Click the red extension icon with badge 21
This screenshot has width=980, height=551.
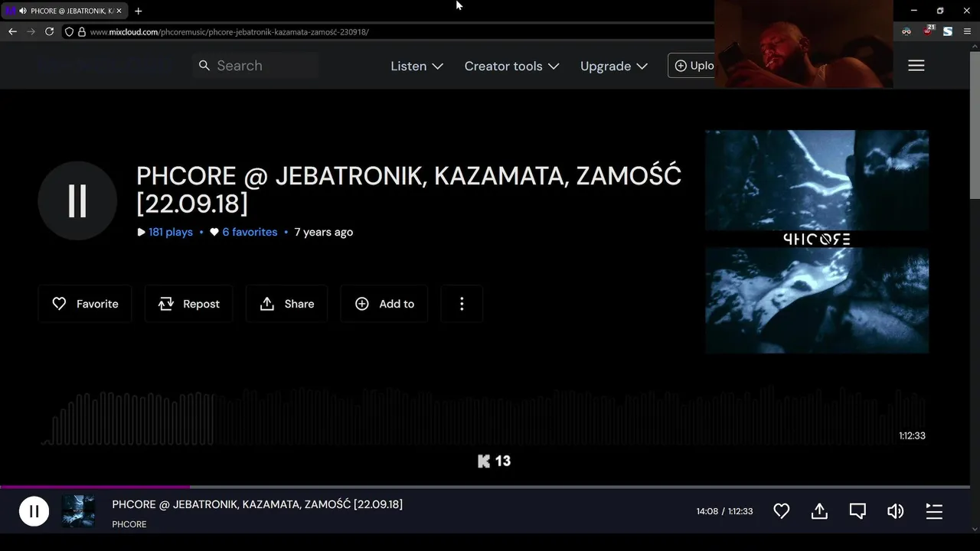click(928, 31)
